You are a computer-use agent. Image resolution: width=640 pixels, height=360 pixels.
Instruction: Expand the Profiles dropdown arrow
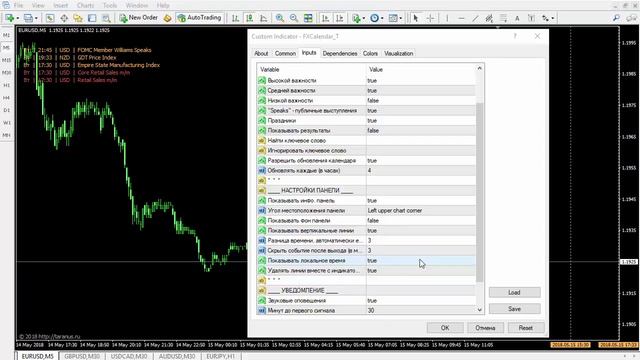pos(36,18)
